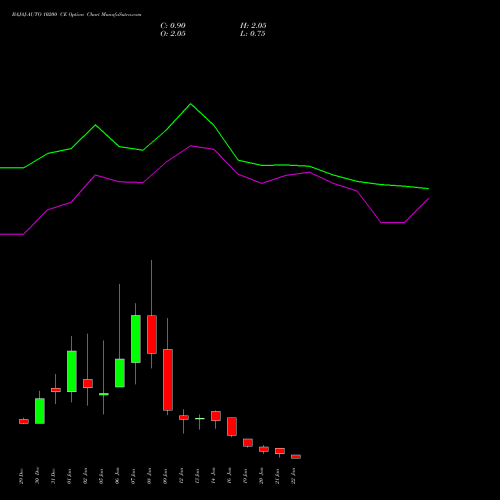Click the 29 Dec date axis label
The width and height of the screenshot is (500, 500).
(x=22, y=476)
